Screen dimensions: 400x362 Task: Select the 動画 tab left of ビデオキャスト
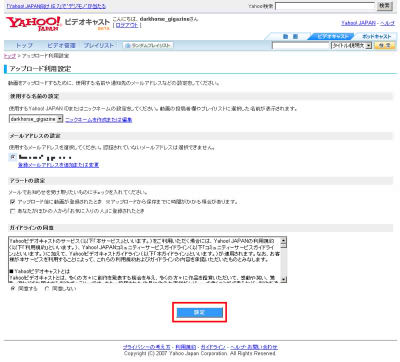tap(290, 36)
